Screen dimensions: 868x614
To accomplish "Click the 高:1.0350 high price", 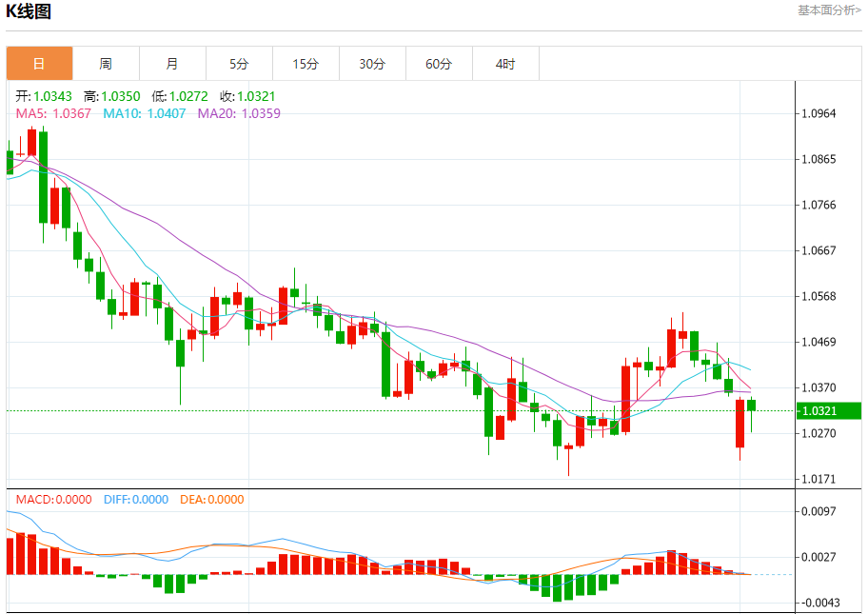I will (x=111, y=96).
